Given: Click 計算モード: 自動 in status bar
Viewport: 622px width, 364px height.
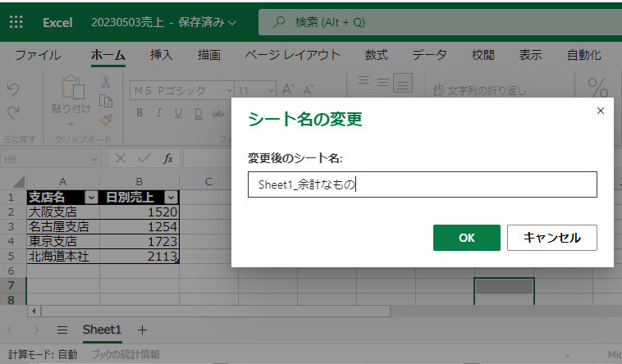Looking at the screenshot, I should coord(43,354).
